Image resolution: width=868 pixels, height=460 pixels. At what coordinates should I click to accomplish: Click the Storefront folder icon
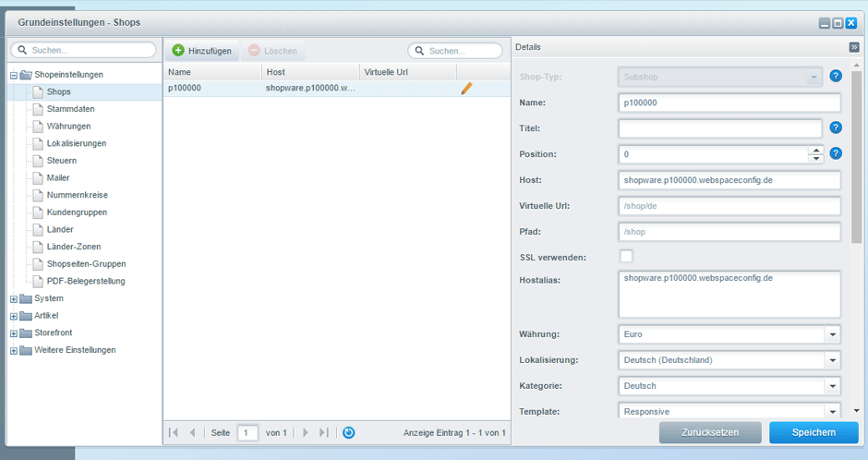[26, 333]
